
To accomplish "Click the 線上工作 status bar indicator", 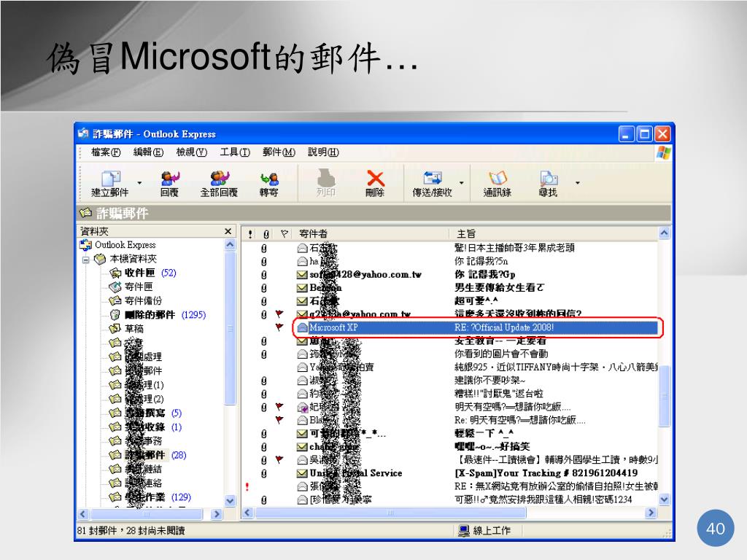I will coord(485,531).
